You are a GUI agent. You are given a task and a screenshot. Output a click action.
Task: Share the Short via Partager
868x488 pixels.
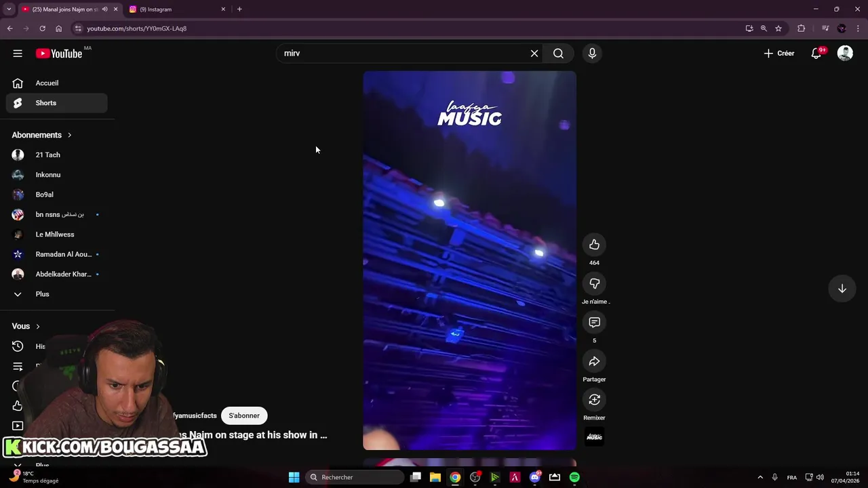pos(594,361)
